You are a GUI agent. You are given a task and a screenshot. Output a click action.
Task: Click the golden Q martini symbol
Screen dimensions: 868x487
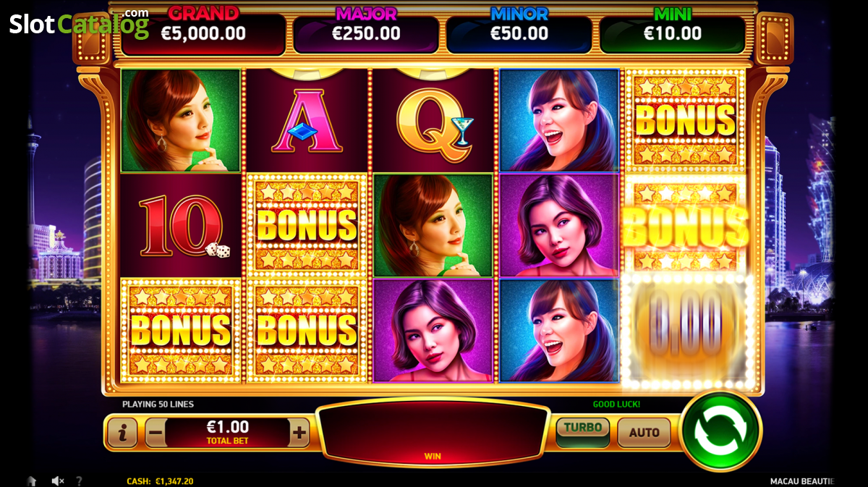433,121
